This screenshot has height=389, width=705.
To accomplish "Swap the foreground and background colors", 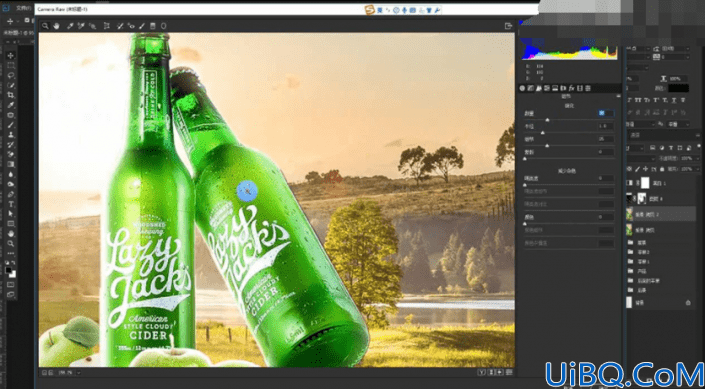I will coord(13,262).
